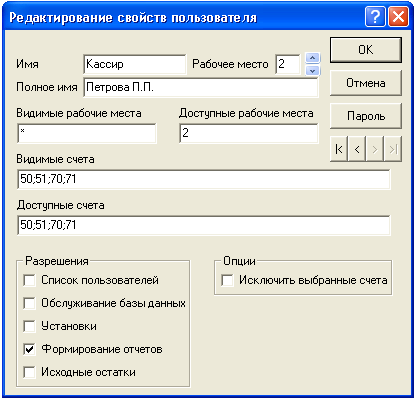416x400 pixels.
Task: Check Исключить выбранные счета option
Action: point(227,280)
